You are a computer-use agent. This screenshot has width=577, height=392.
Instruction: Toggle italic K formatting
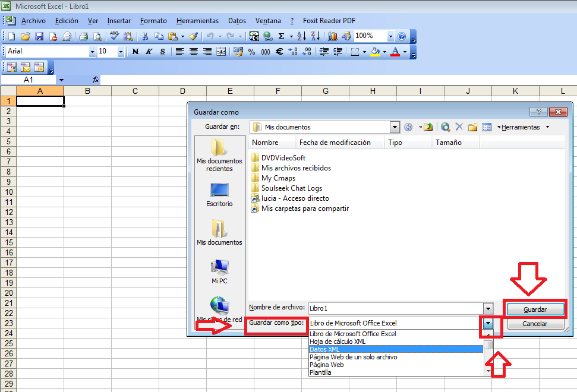click(149, 52)
